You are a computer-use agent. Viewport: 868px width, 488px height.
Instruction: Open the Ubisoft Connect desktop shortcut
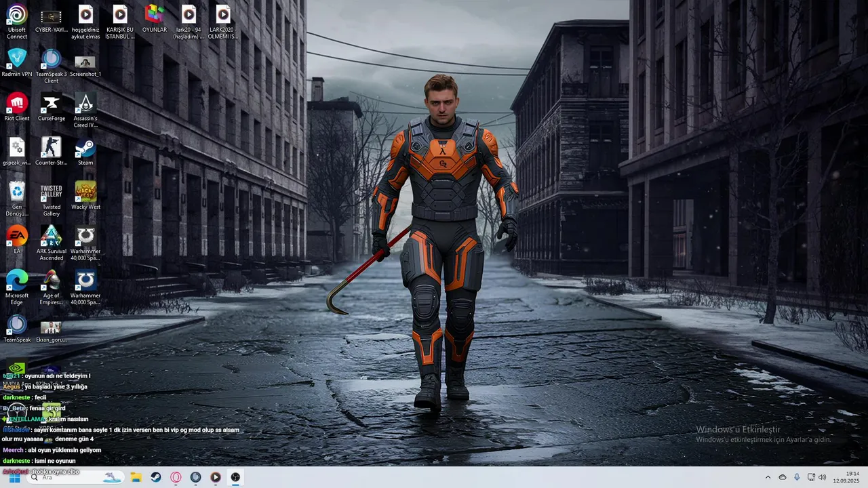click(17, 22)
